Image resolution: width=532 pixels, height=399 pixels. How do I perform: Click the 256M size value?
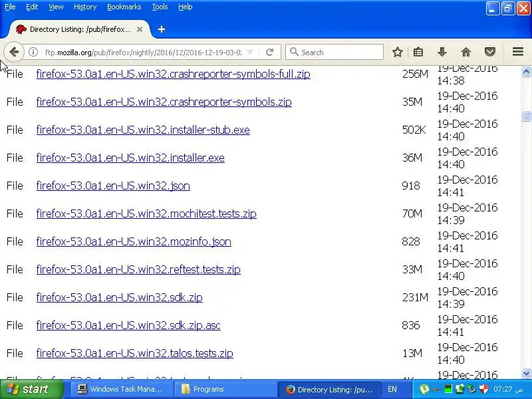[415, 74]
